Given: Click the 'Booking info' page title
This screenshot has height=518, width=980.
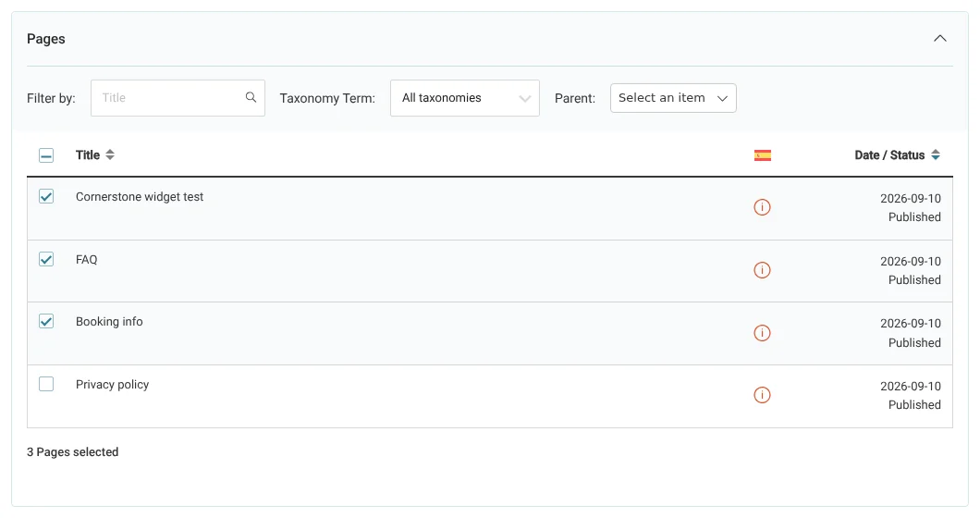Looking at the screenshot, I should (x=109, y=322).
